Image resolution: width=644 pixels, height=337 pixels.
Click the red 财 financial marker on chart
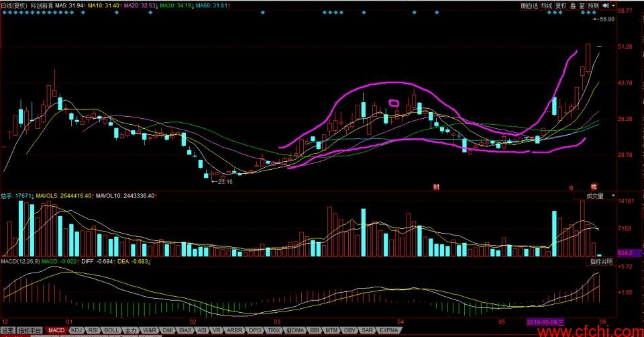tap(436, 187)
